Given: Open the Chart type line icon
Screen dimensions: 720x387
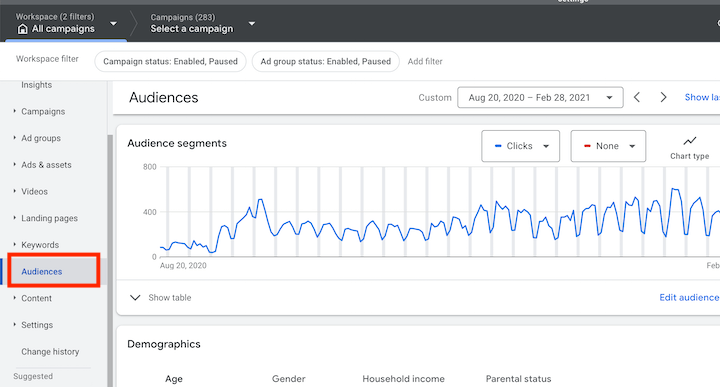Looking at the screenshot, I should pos(690,141).
